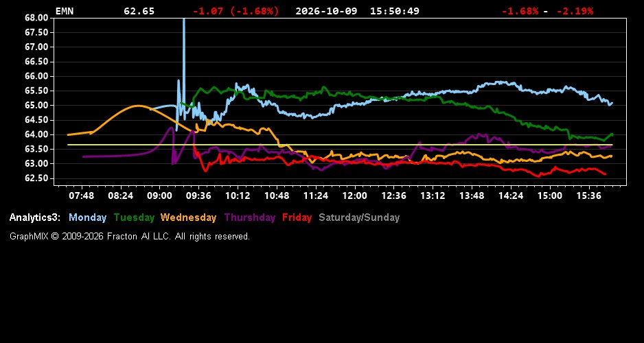
Task: Click the red Friday line's end point
Action: coord(605,174)
